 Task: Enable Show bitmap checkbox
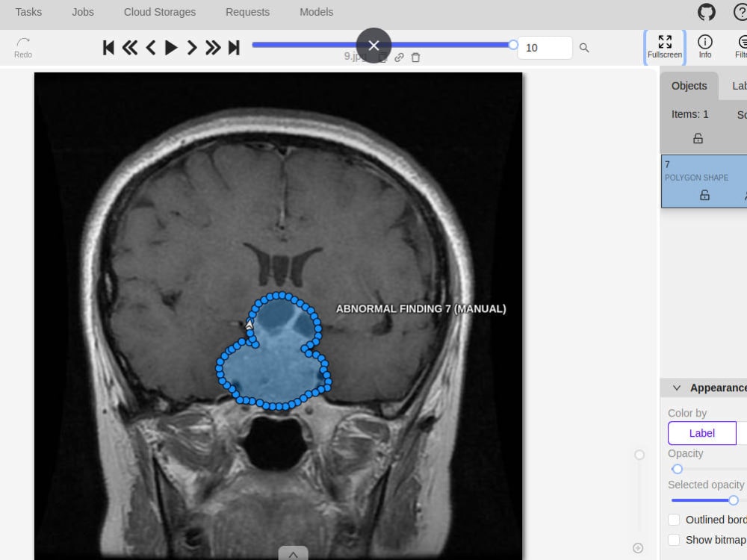[674, 540]
